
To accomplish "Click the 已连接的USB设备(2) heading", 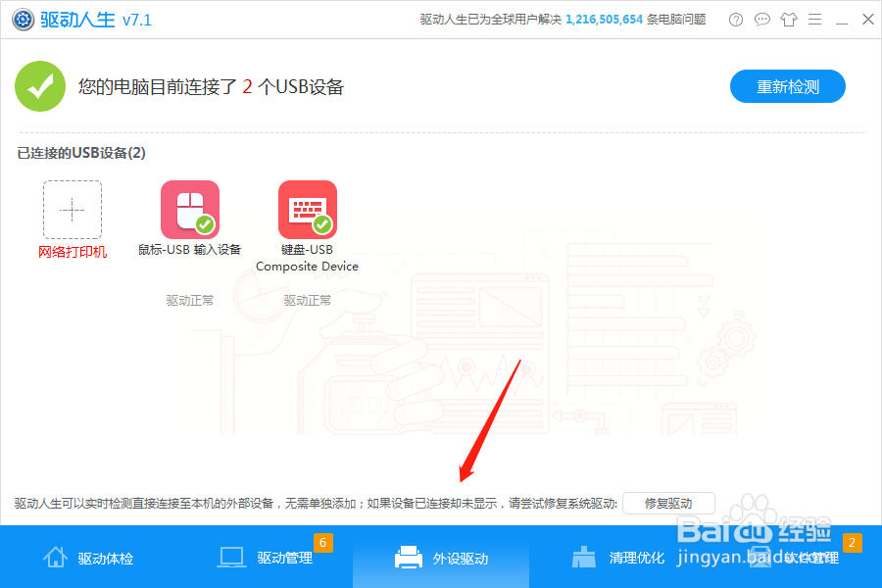I will (81, 153).
